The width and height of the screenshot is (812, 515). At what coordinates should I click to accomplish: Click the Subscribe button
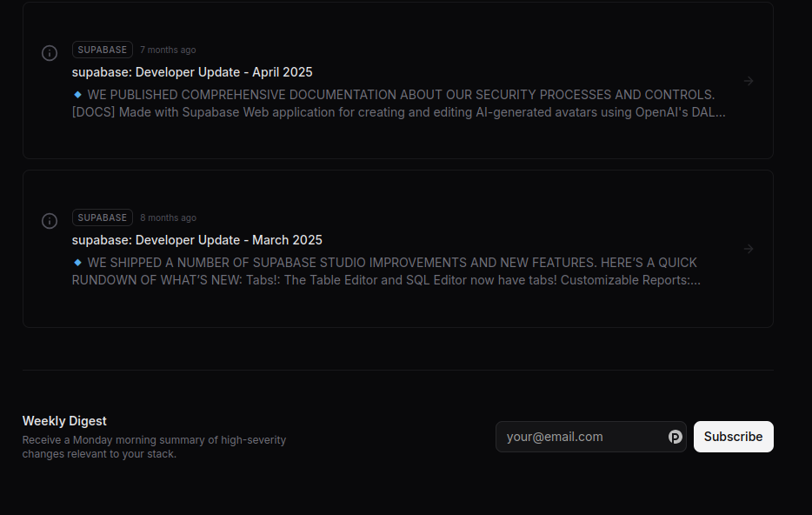733,437
